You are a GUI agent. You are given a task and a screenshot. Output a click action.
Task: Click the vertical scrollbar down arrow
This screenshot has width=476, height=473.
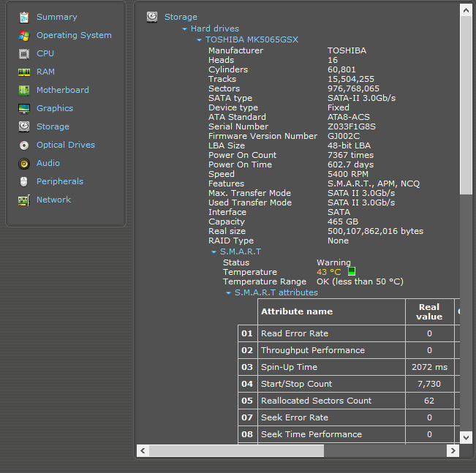pos(466,436)
